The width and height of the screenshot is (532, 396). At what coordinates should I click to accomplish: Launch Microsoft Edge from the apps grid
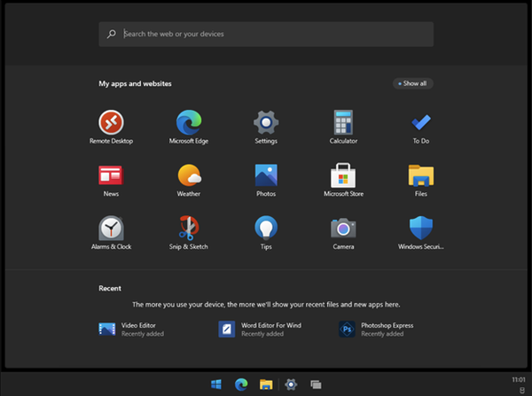tap(189, 127)
